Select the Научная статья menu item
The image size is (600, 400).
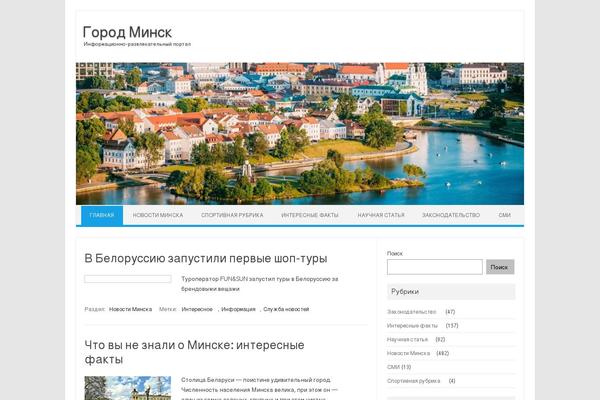(381, 215)
